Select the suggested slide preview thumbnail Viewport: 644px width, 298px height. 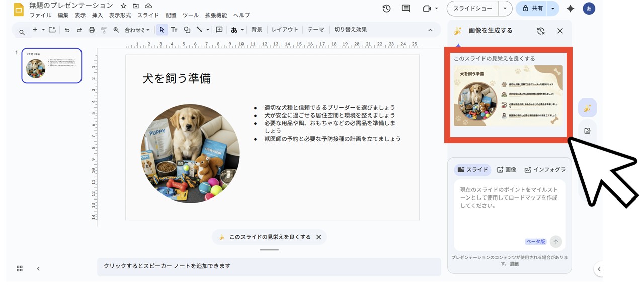pyautogui.click(x=509, y=96)
